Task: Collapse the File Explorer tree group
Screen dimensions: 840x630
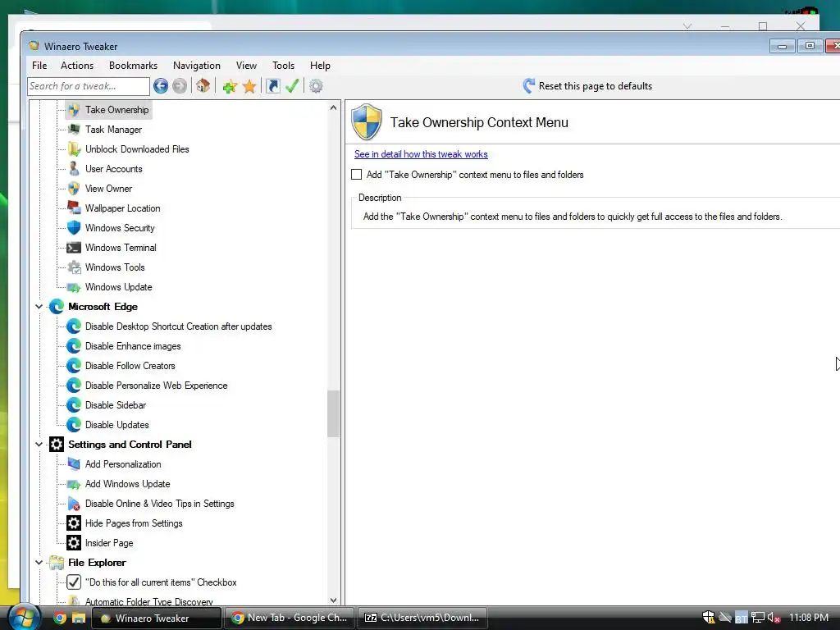Action: tap(39, 562)
